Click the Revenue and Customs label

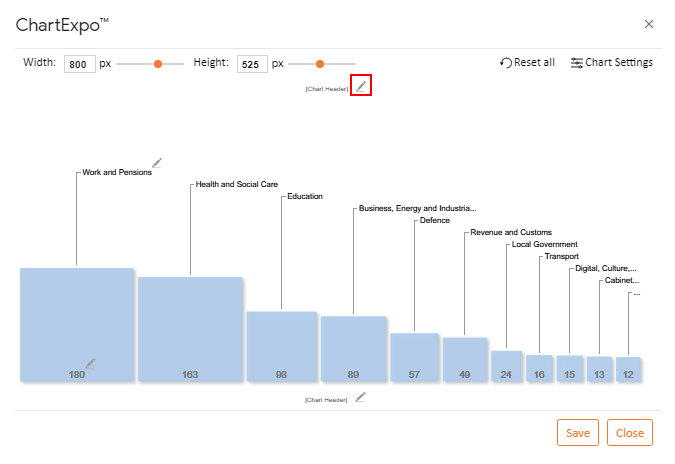click(511, 232)
